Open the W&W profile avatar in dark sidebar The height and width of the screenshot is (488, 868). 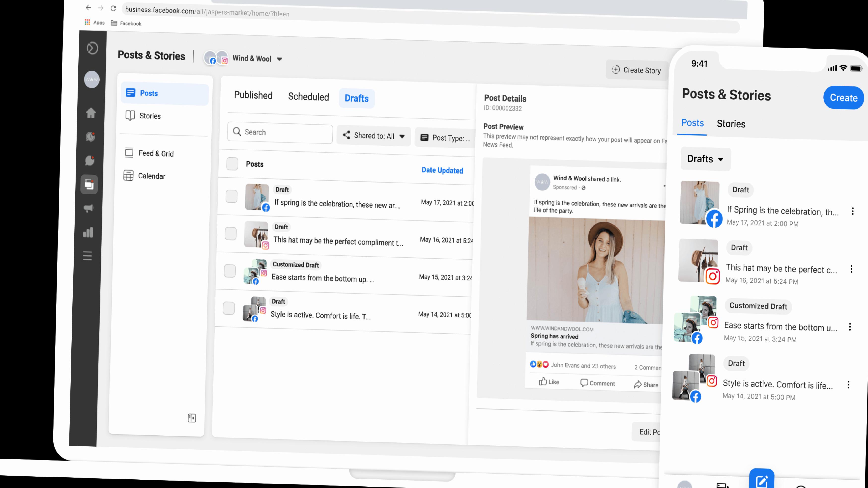tap(92, 80)
